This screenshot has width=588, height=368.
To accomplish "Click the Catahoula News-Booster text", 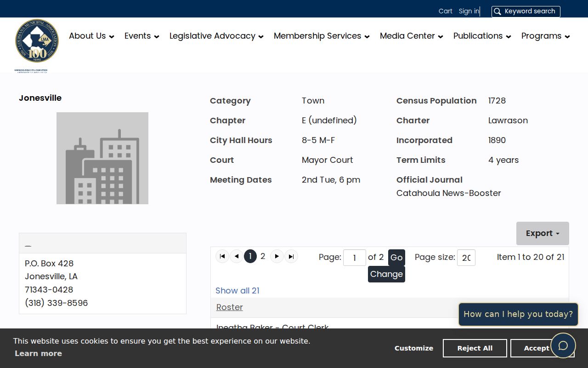I will (x=449, y=193).
